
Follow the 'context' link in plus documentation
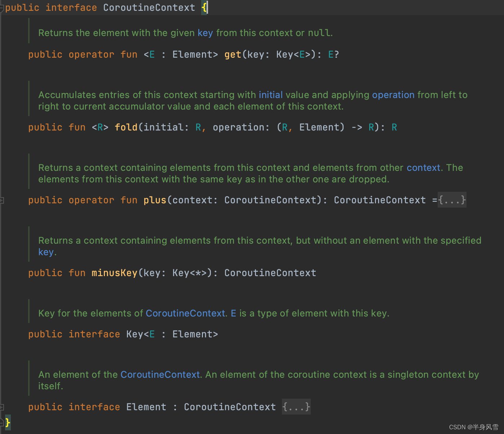[x=423, y=168]
